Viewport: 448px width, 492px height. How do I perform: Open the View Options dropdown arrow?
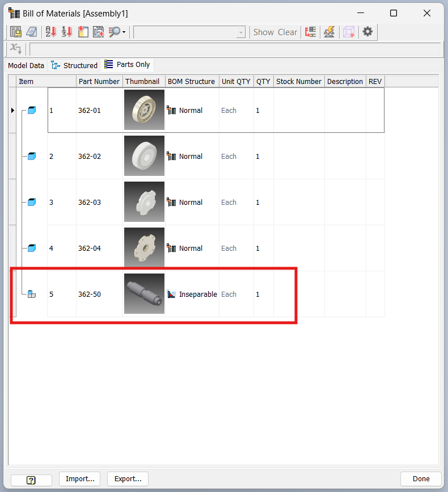point(124,32)
